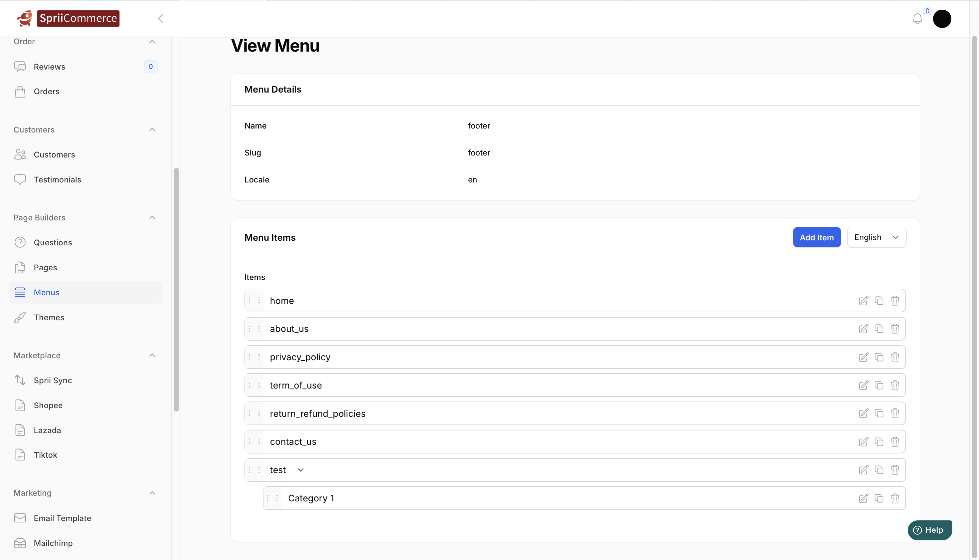
Task: Open Themes in the sidebar
Action: click(x=49, y=317)
